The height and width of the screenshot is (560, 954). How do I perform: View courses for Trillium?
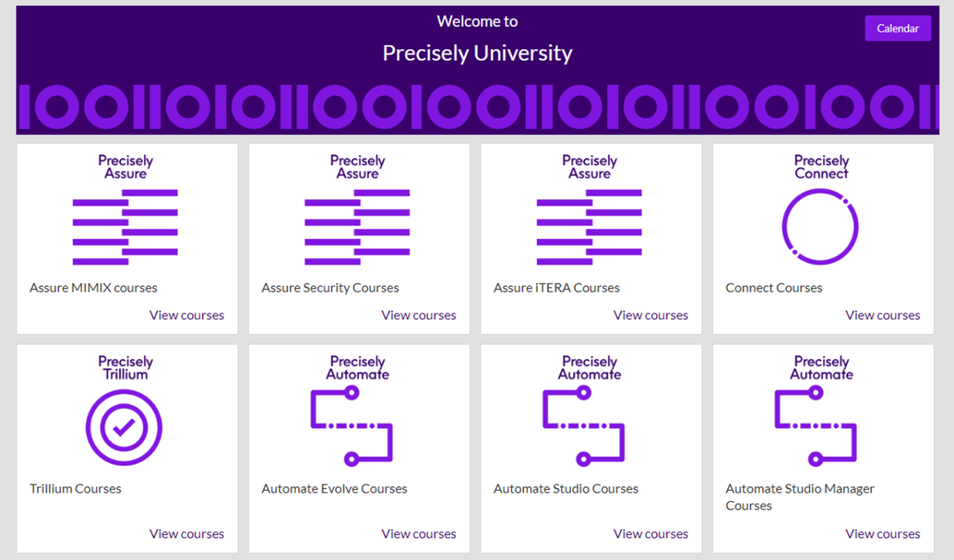(x=186, y=533)
